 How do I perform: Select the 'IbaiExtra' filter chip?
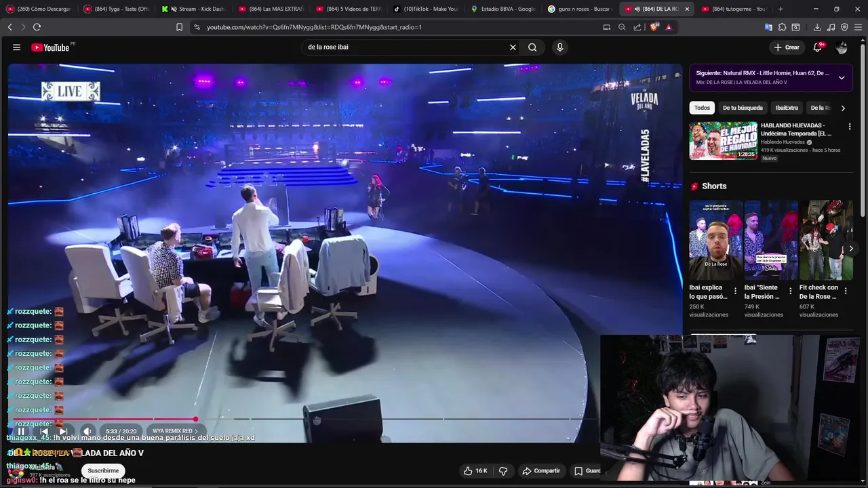pyautogui.click(x=787, y=108)
